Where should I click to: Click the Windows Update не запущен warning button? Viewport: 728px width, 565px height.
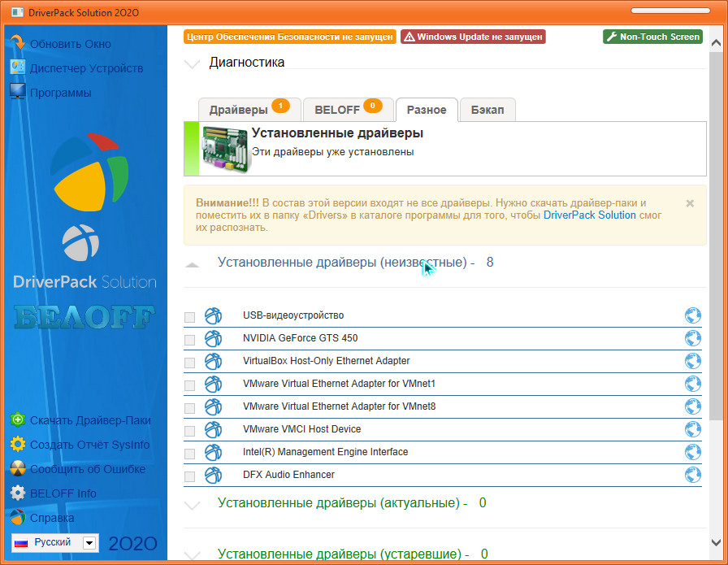(473, 37)
